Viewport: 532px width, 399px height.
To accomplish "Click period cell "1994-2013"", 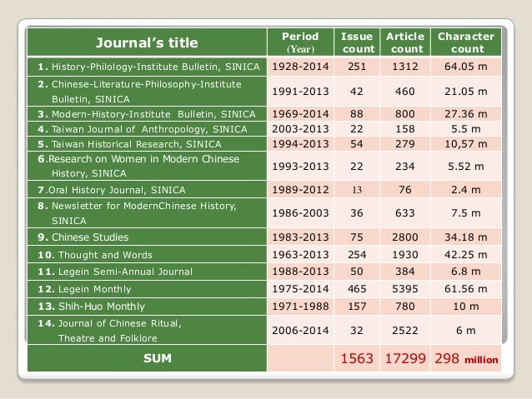I will click(x=300, y=144).
